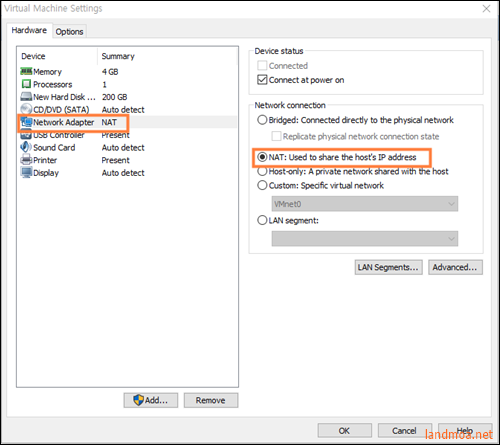
Task: Click the LAN Segments button
Action: click(x=389, y=267)
